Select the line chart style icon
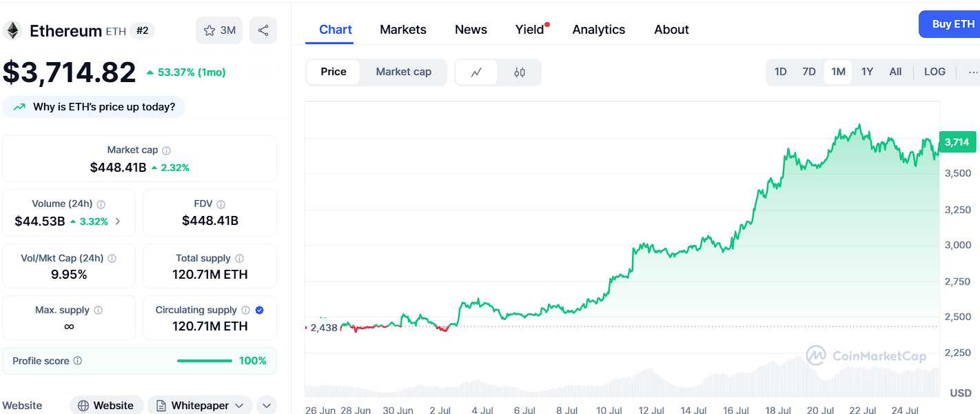The width and height of the screenshot is (980, 414). (x=477, y=72)
